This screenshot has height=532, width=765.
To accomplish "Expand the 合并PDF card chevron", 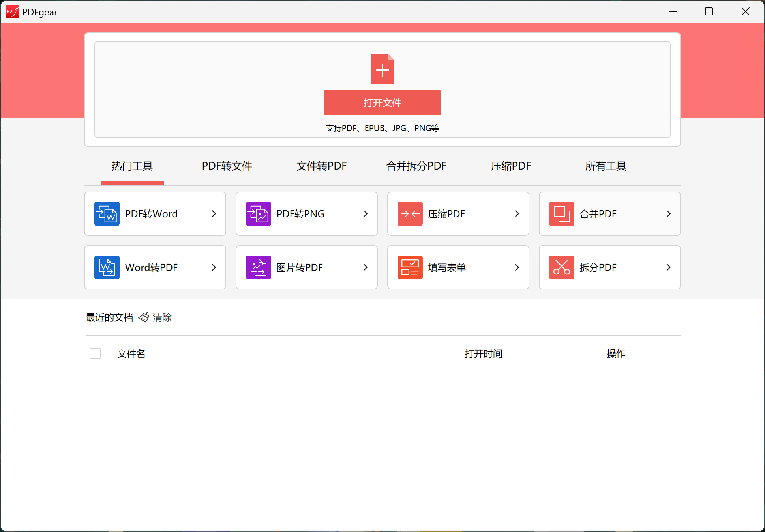I will point(668,213).
